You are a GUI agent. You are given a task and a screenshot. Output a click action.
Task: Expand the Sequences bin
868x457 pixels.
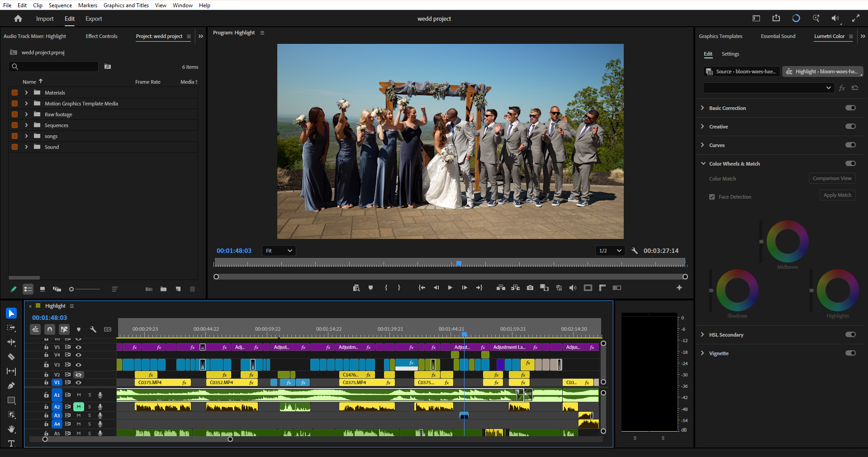pos(27,125)
